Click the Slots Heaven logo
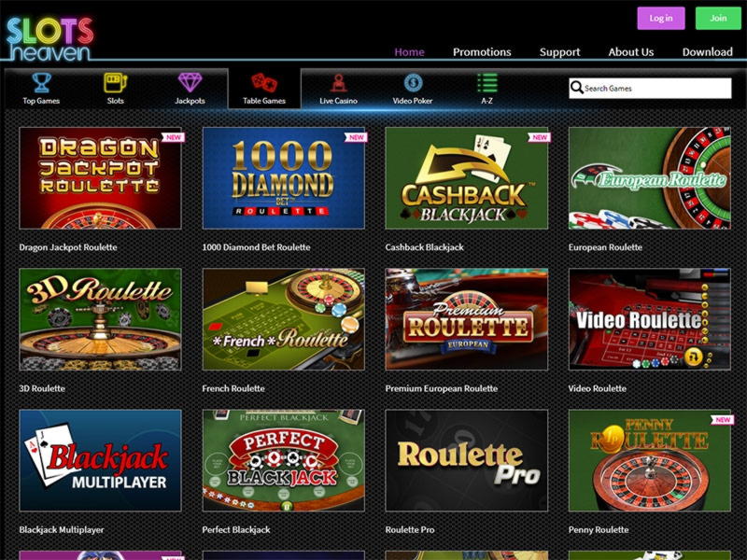This screenshot has width=747, height=560. pos(49,39)
